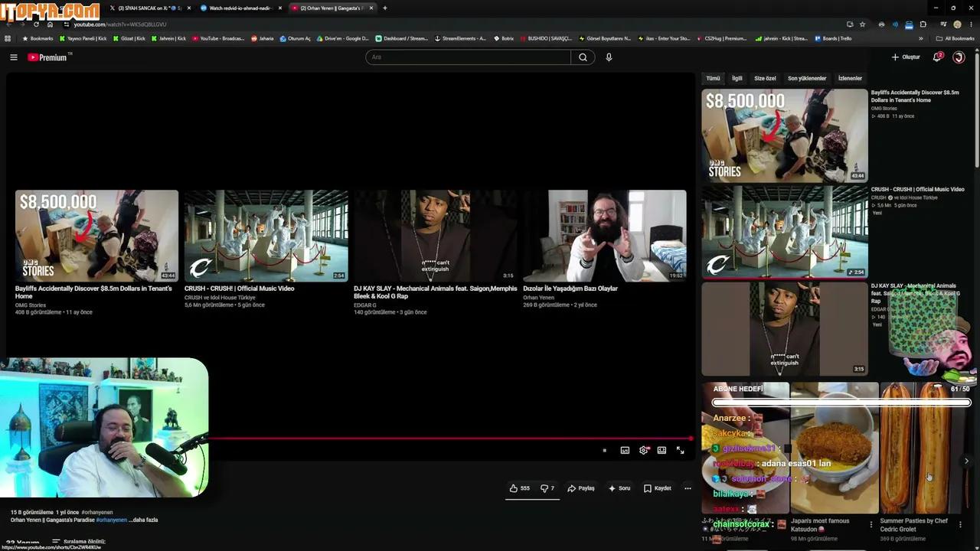The height and width of the screenshot is (551, 980).
Task: Click the YouTube search field 'Ara'
Action: pos(468,57)
